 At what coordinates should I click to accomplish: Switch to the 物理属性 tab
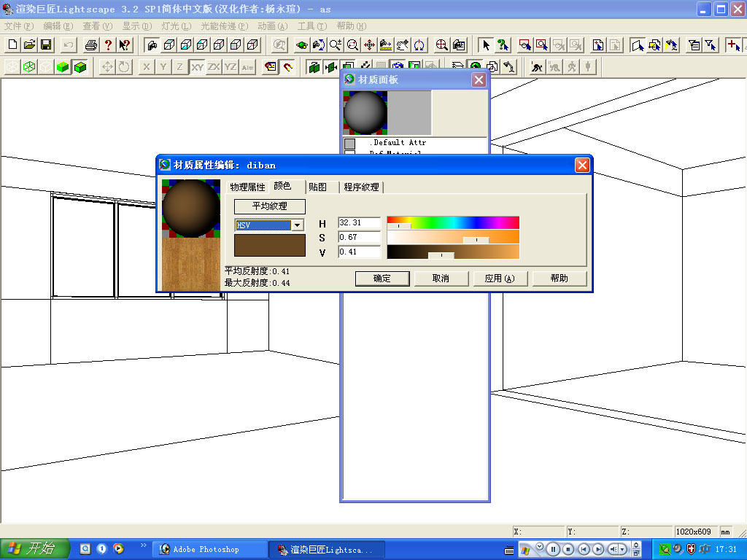pyautogui.click(x=248, y=187)
